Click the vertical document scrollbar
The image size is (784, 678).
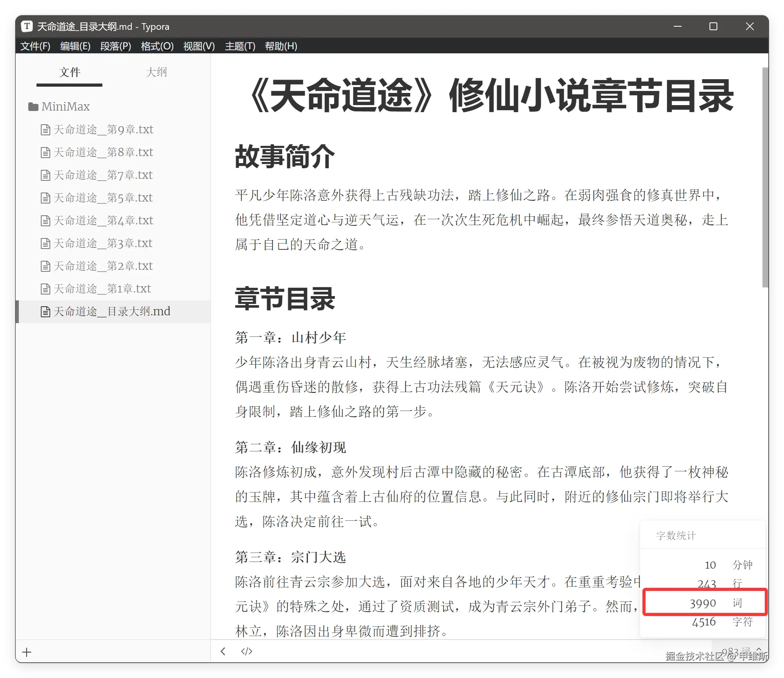[765, 176]
